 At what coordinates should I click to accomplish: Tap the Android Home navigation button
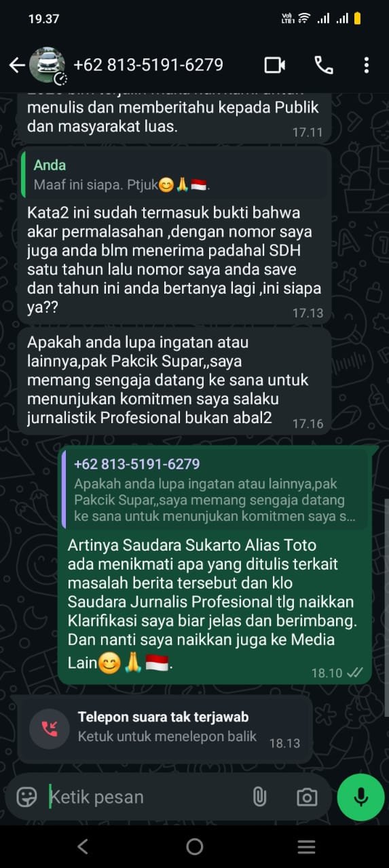click(x=195, y=846)
